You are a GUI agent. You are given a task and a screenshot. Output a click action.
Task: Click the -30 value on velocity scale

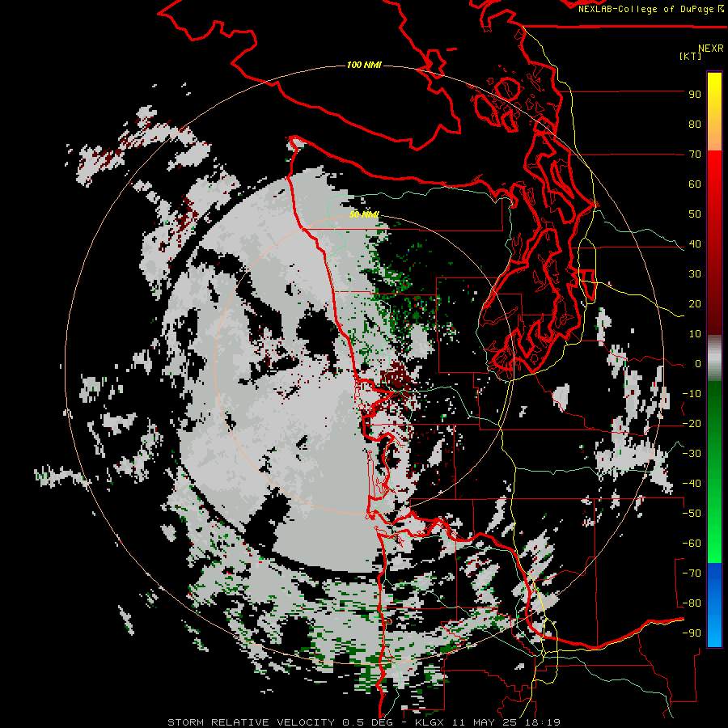click(692, 454)
